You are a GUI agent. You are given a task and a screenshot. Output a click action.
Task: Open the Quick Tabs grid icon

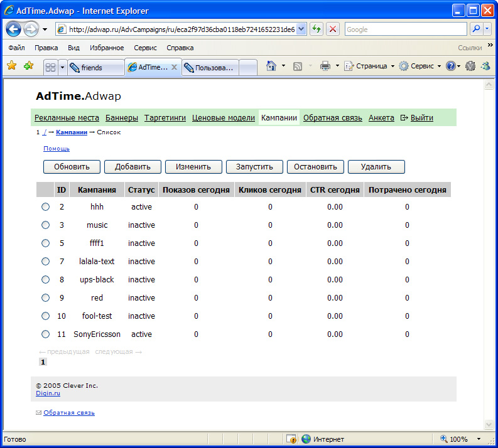pos(50,67)
